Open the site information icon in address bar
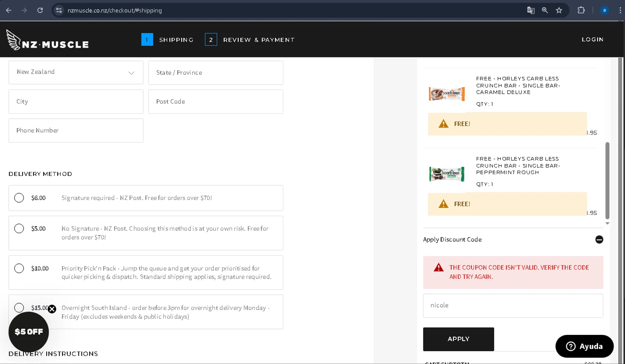 [x=59, y=10]
